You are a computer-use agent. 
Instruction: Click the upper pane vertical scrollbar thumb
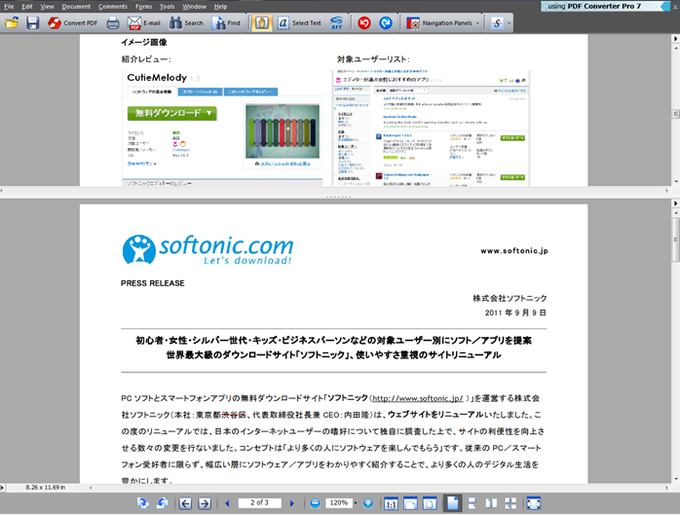tap(676, 114)
